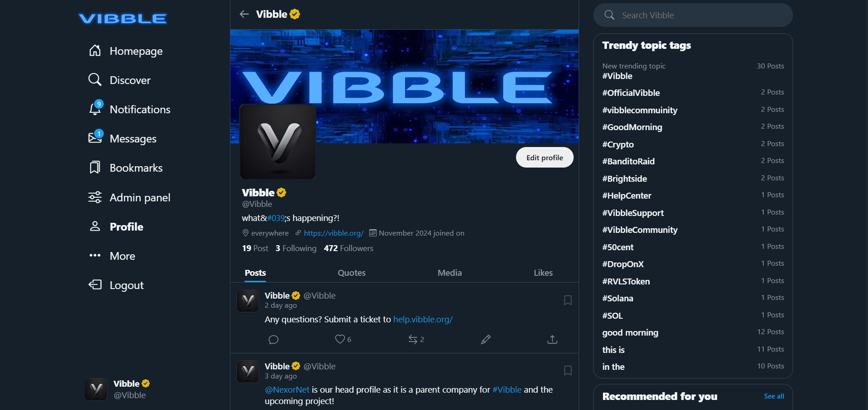Viewport: 868px width, 410px height.
Task: Share the first post via upload icon
Action: (x=552, y=339)
